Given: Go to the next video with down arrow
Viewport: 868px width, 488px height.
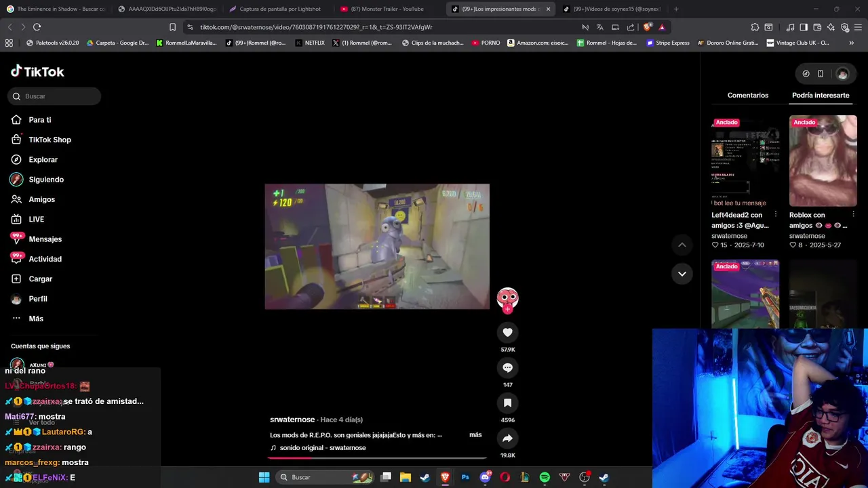Looking at the screenshot, I should (682, 274).
